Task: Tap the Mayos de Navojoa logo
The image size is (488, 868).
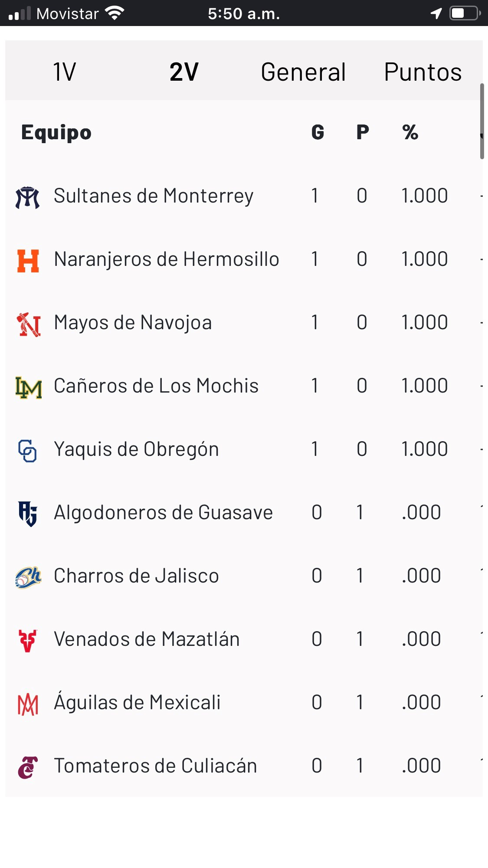Action: pyautogui.click(x=29, y=324)
